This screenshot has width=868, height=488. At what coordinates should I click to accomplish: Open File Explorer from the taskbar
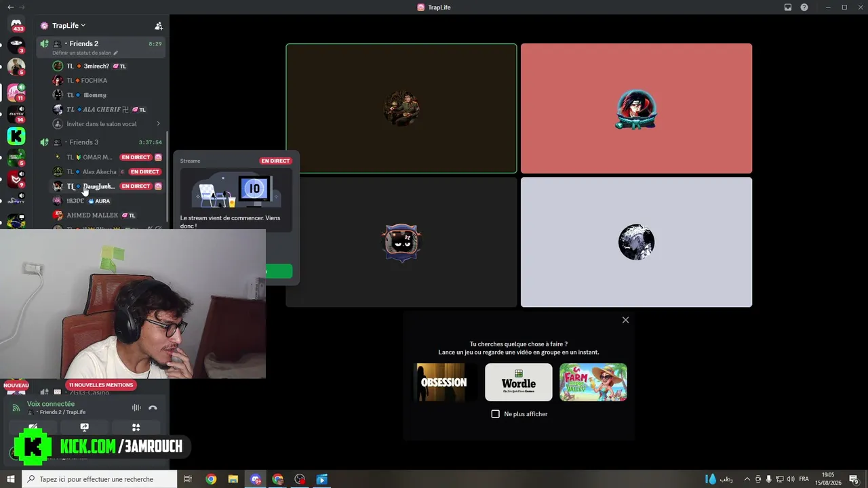click(233, 479)
